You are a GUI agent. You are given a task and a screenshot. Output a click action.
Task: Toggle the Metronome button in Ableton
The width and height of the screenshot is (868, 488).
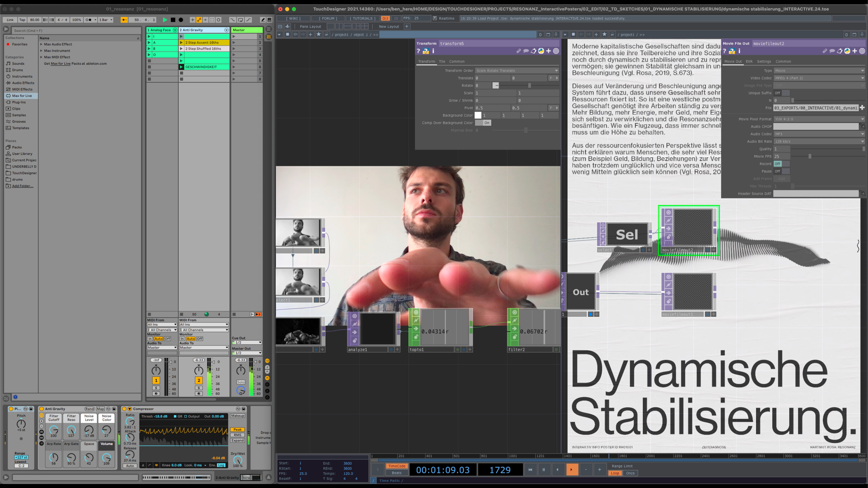(89, 20)
